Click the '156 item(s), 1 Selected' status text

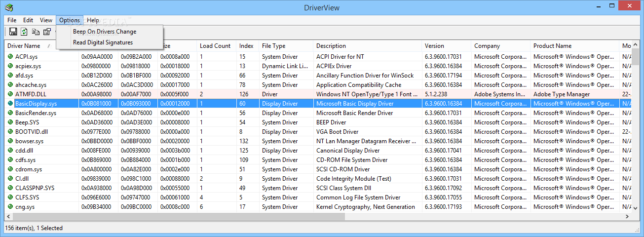(x=34, y=228)
